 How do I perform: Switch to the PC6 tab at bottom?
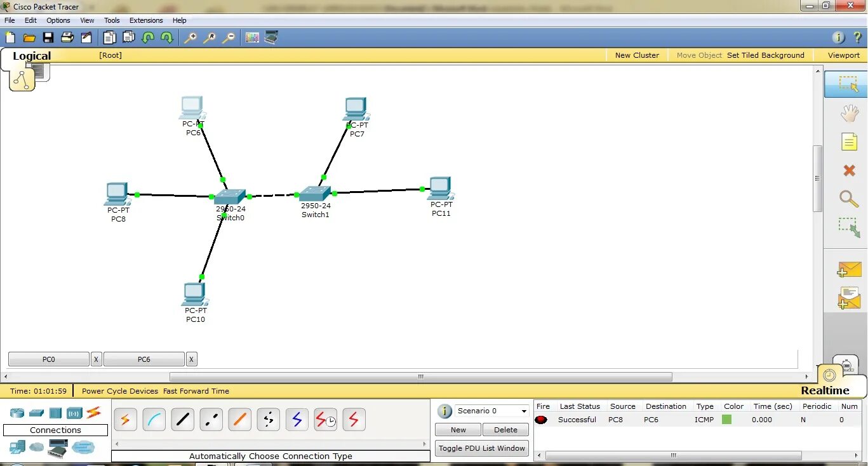[144, 359]
